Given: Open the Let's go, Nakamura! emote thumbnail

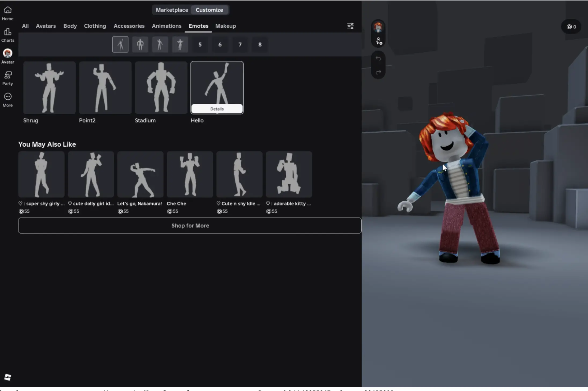Looking at the screenshot, I should [140, 174].
